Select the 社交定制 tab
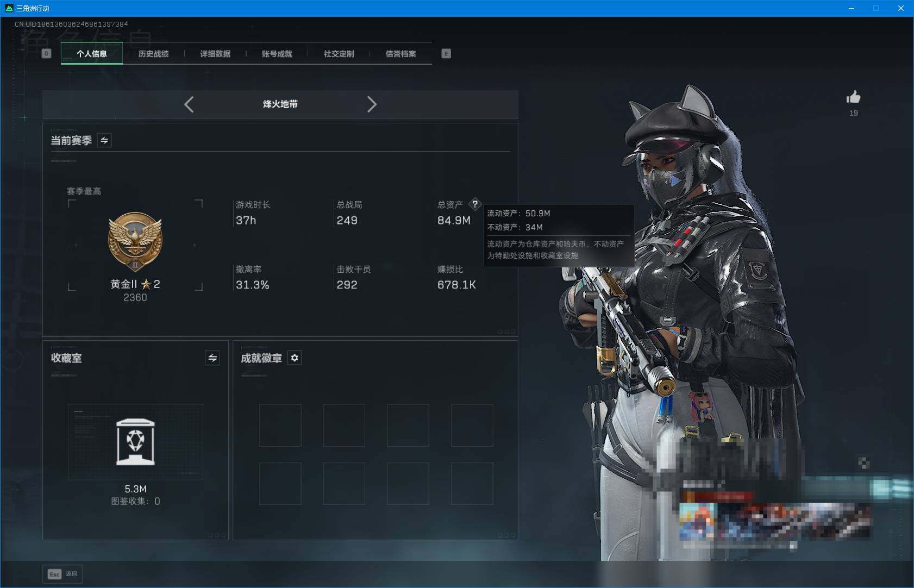This screenshot has height=588, width=914. click(x=339, y=53)
